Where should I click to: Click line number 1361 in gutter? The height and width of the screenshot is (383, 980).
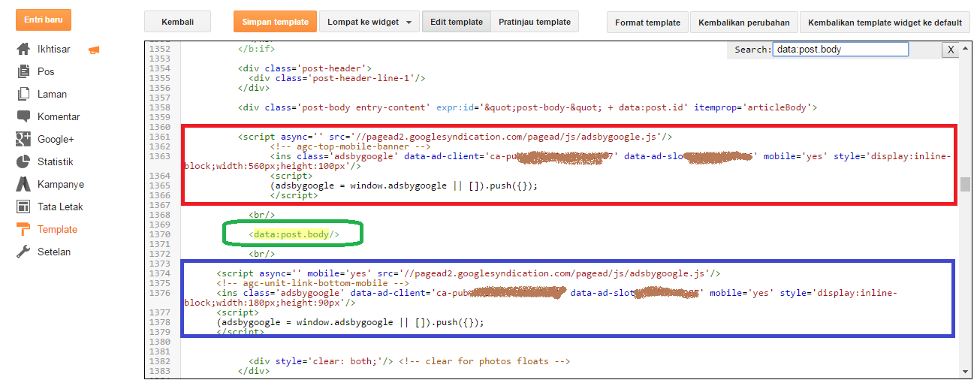point(160,137)
